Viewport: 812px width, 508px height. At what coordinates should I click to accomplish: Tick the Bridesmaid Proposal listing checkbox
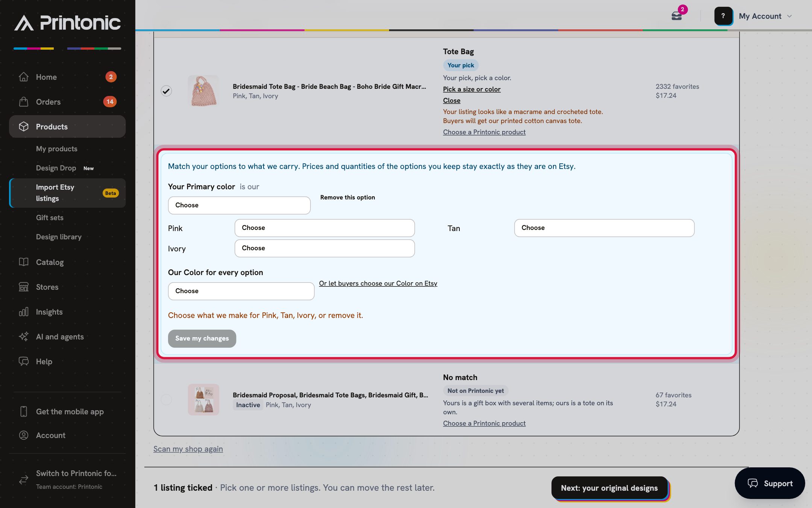(166, 399)
